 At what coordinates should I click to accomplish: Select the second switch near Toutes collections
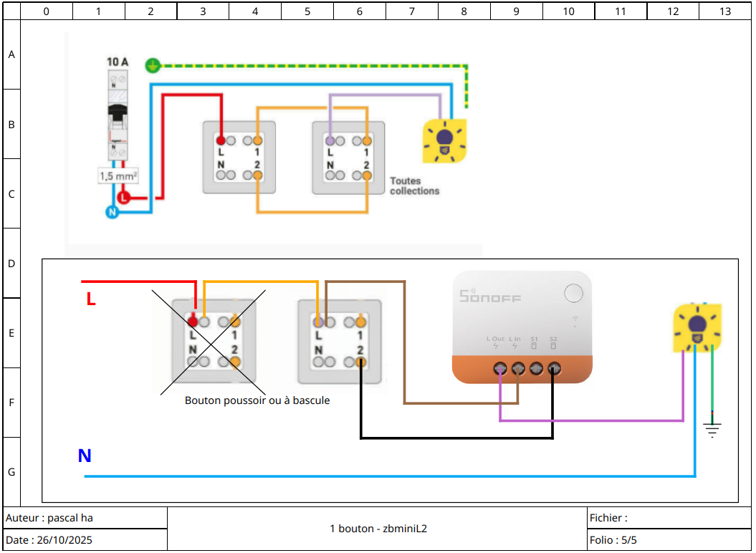(x=348, y=158)
